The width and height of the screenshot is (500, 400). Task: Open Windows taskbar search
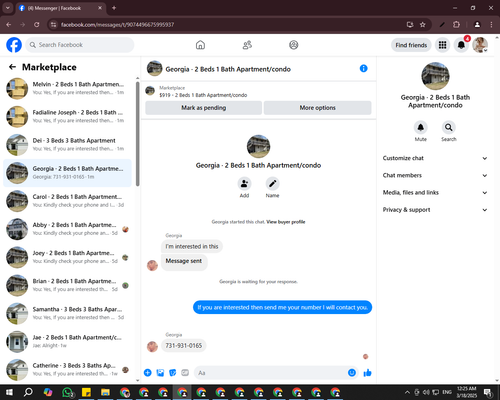coord(28,392)
